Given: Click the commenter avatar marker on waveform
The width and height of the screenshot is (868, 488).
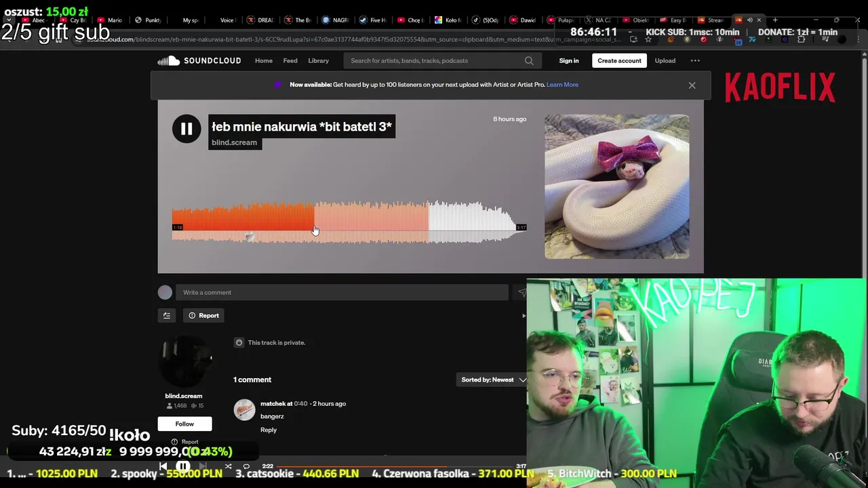Looking at the screenshot, I should point(250,237).
